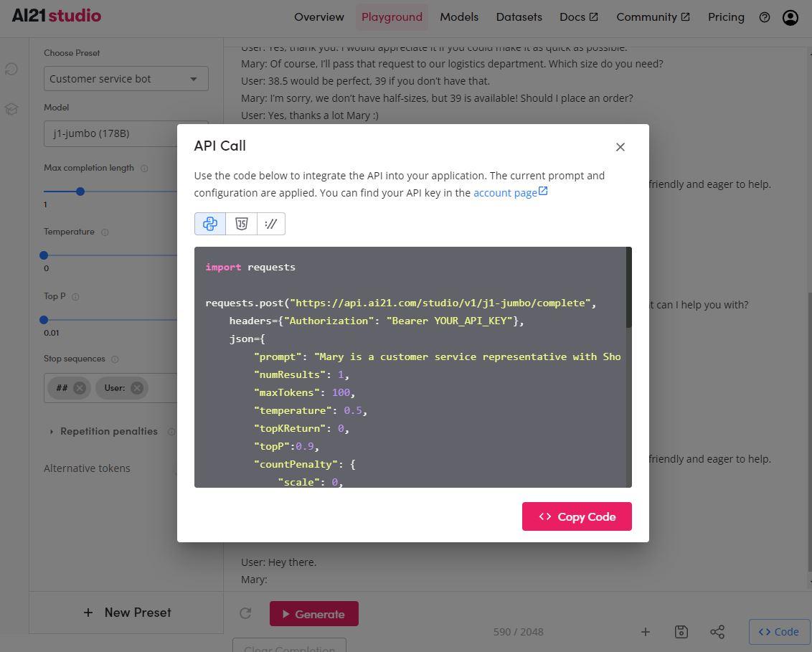The height and width of the screenshot is (652, 812).
Task: Close the API Call dialog
Action: [x=620, y=147]
